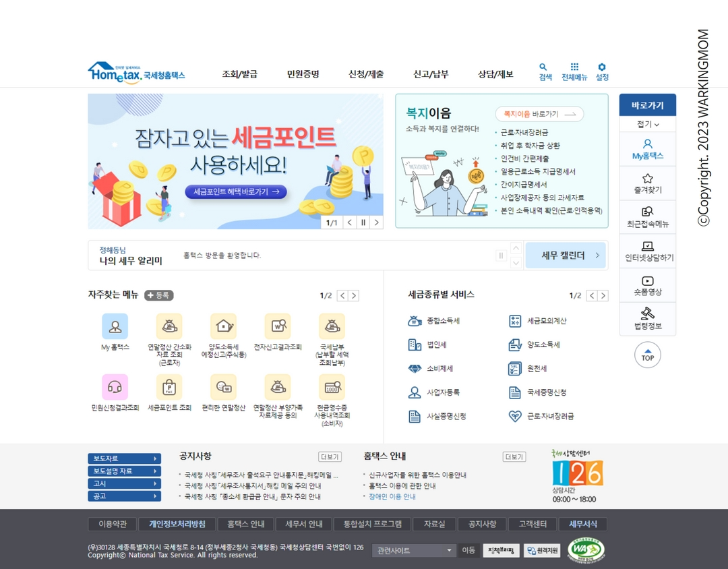Click 등록 button beside 자주찾는 메뉴

coord(159,295)
